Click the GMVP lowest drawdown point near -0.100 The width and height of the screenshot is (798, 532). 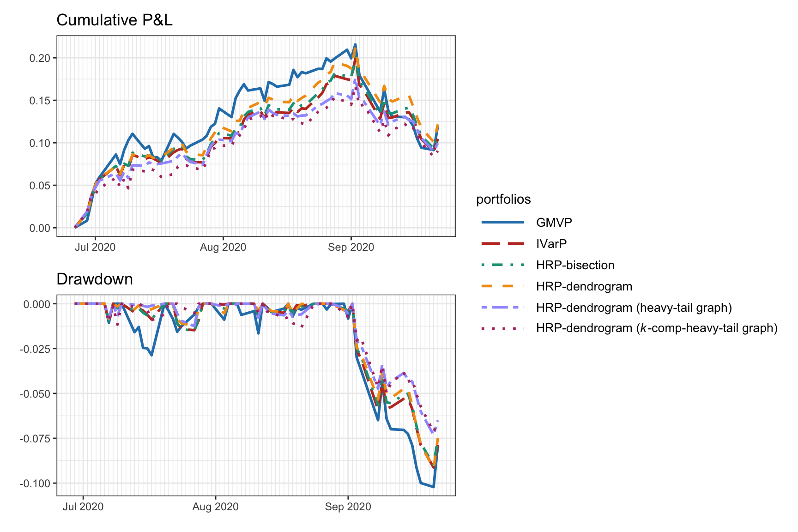tap(433, 487)
